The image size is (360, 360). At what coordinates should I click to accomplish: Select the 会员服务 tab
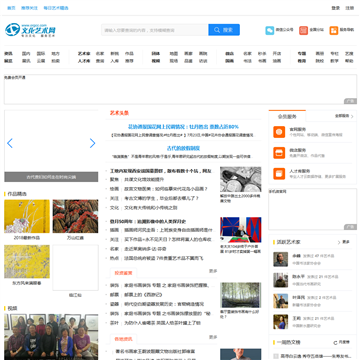(287, 116)
